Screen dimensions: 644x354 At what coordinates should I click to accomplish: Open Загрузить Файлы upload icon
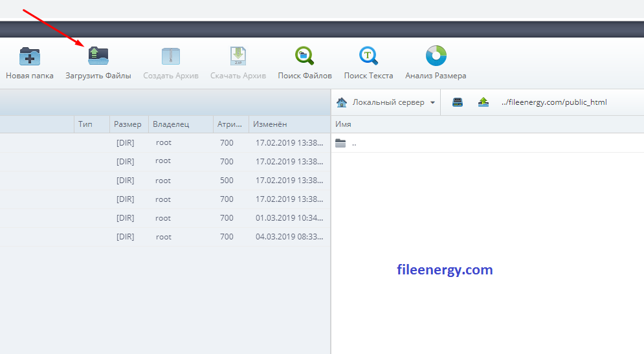(x=98, y=56)
